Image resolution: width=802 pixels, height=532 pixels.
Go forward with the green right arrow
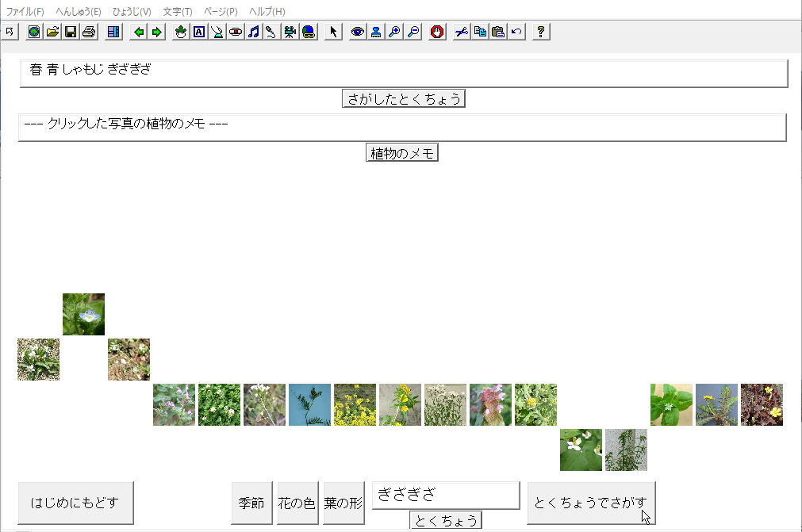point(157,32)
